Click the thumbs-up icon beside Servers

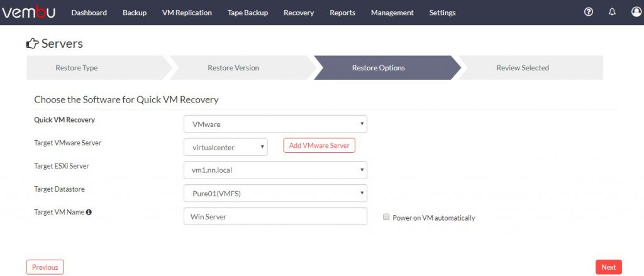(x=33, y=43)
